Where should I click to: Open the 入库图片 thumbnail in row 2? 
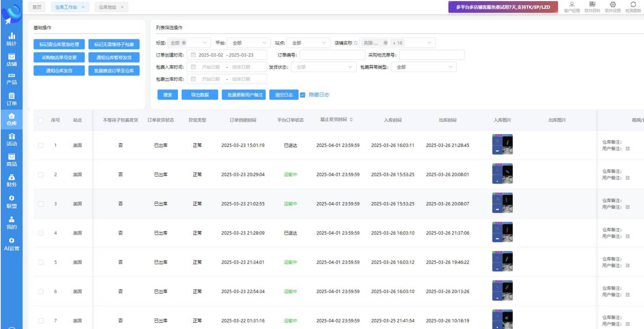(502, 174)
